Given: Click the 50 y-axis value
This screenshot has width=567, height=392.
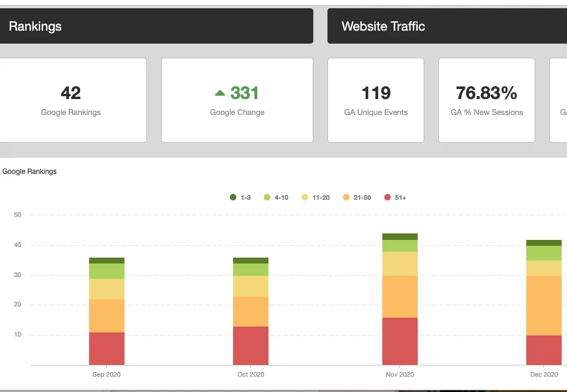Looking at the screenshot, I should [x=17, y=215].
